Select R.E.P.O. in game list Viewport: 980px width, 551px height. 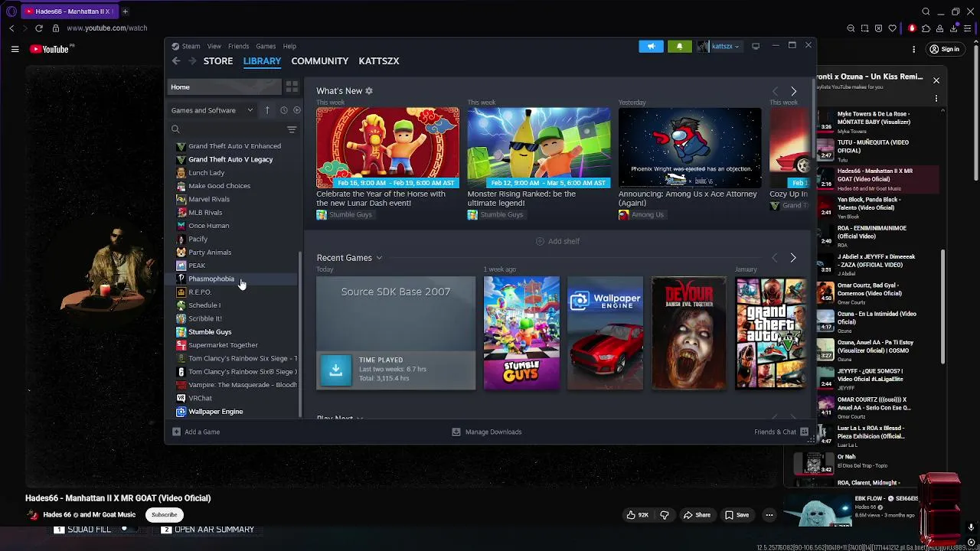pyautogui.click(x=233, y=292)
